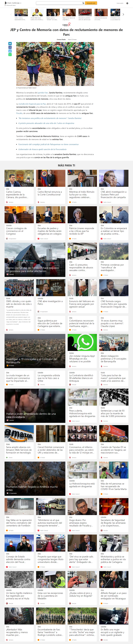The height and width of the screenshot is (644, 133).
Task: Click the MSN butterfly logo
Action: 6,3
